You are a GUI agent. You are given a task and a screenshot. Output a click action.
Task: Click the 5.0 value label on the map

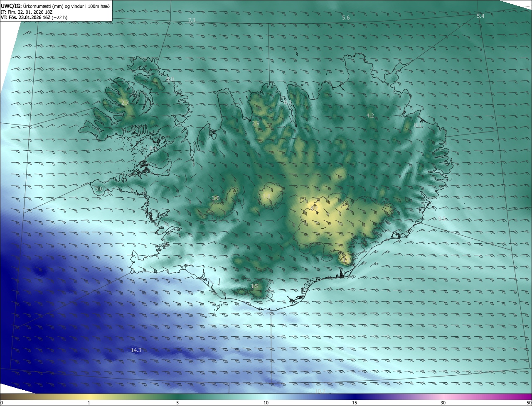tap(99, 189)
